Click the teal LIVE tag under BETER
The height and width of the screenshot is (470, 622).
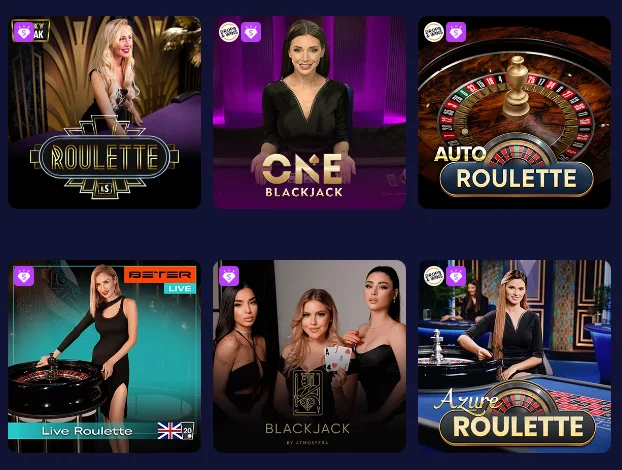click(180, 288)
